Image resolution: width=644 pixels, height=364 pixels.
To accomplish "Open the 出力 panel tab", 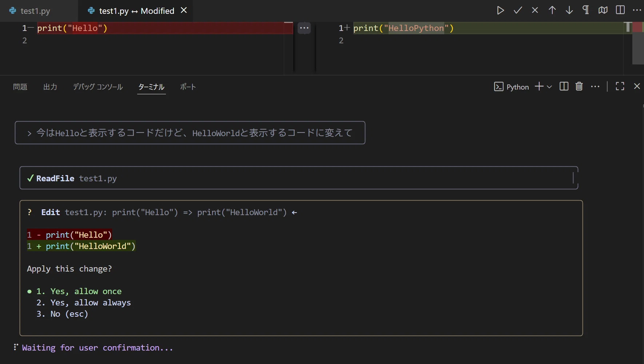I will point(50,87).
